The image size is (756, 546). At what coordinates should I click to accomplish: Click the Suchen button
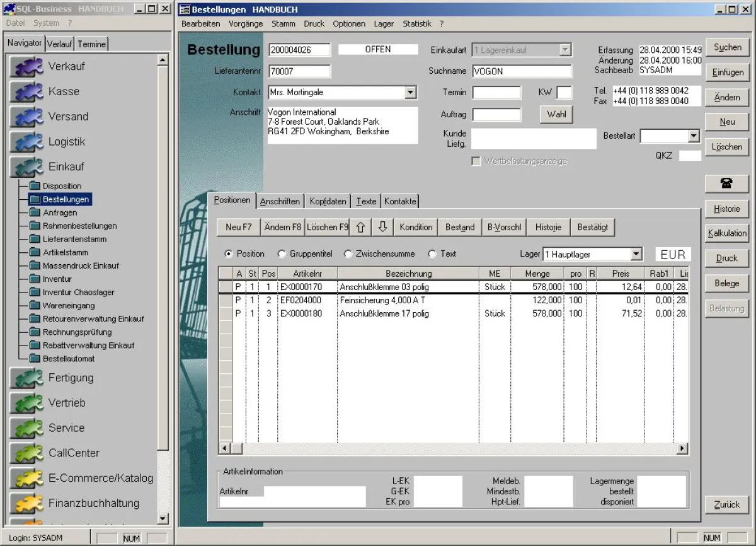(726, 47)
